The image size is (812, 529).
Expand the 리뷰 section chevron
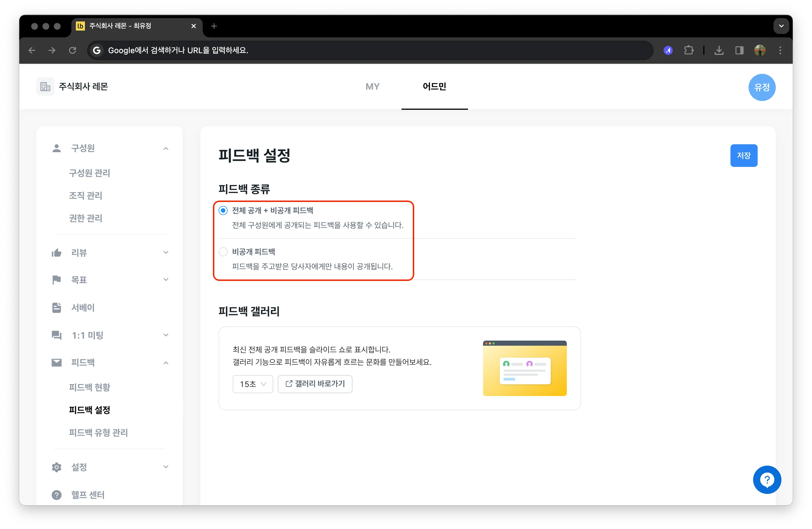tap(166, 253)
